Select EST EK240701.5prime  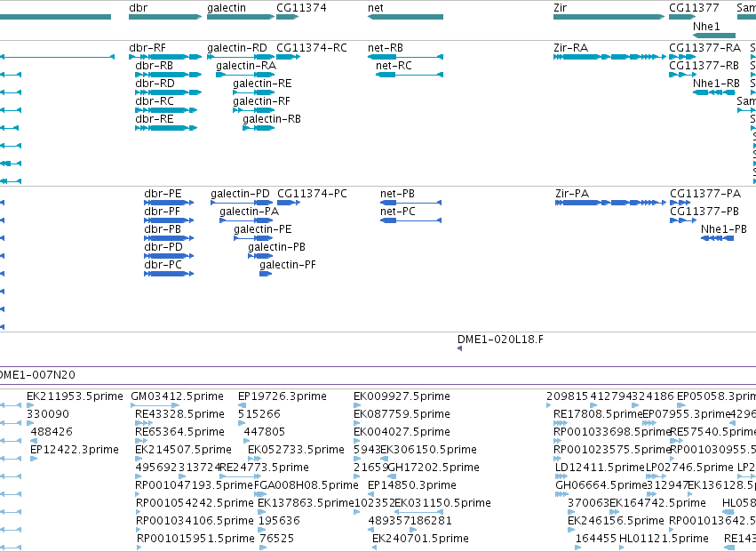click(x=376, y=548)
